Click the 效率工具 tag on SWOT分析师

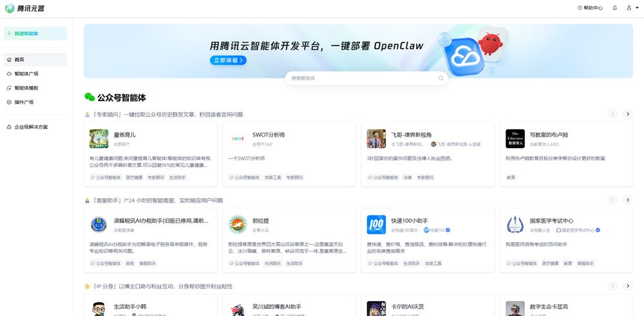click(273, 178)
